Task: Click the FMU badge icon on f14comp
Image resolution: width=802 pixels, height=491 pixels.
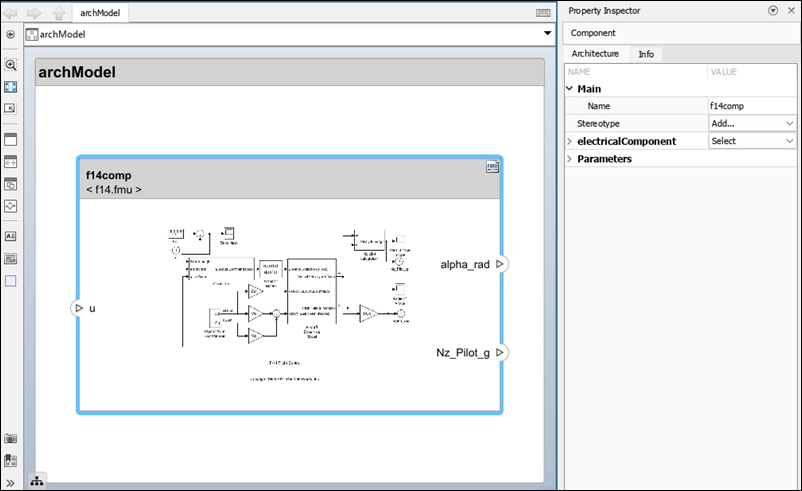Action: coord(492,168)
